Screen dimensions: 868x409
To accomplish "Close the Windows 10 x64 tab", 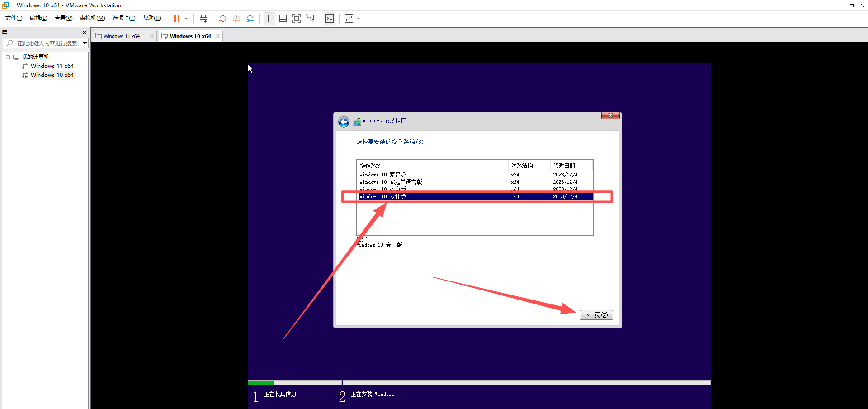I will pos(217,36).
